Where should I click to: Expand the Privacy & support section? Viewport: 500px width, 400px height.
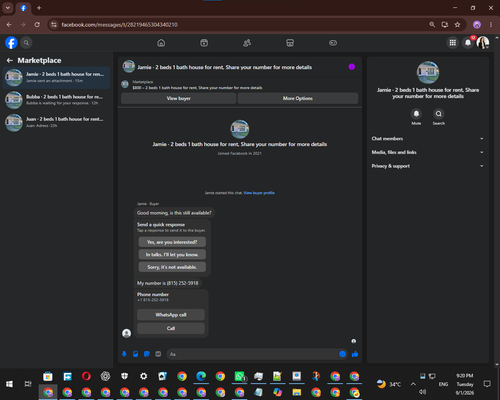click(x=428, y=166)
